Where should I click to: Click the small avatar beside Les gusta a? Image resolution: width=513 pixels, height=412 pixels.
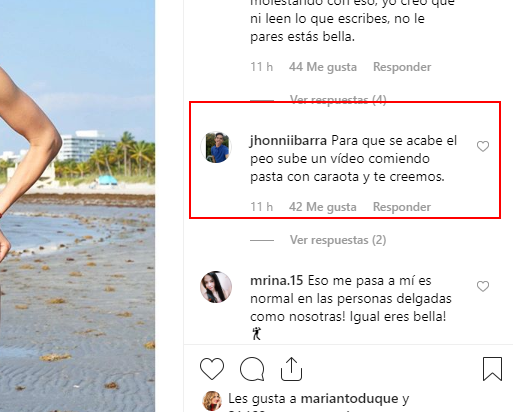[212, 401]
